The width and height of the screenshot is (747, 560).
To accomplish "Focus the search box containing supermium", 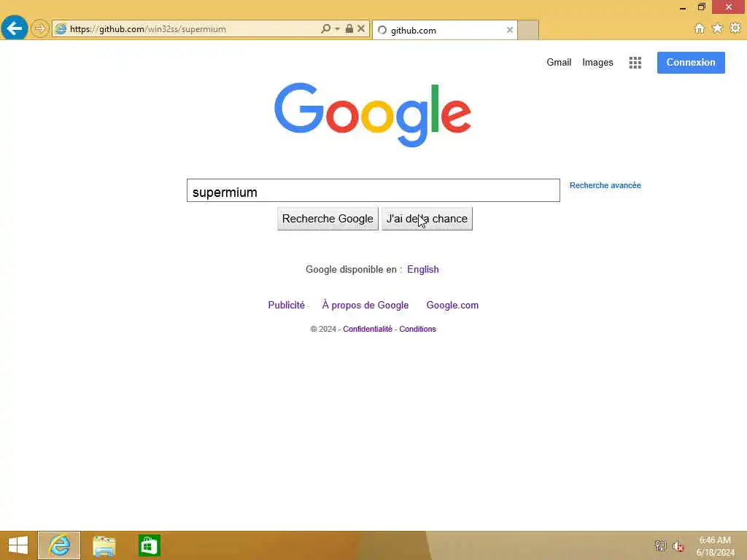I will click(x=373, y=190).
